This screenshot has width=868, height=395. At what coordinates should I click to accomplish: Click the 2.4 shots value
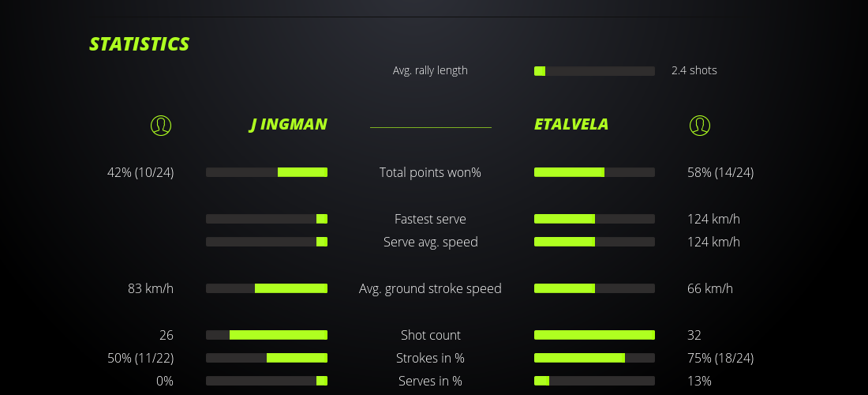point(694,70)
